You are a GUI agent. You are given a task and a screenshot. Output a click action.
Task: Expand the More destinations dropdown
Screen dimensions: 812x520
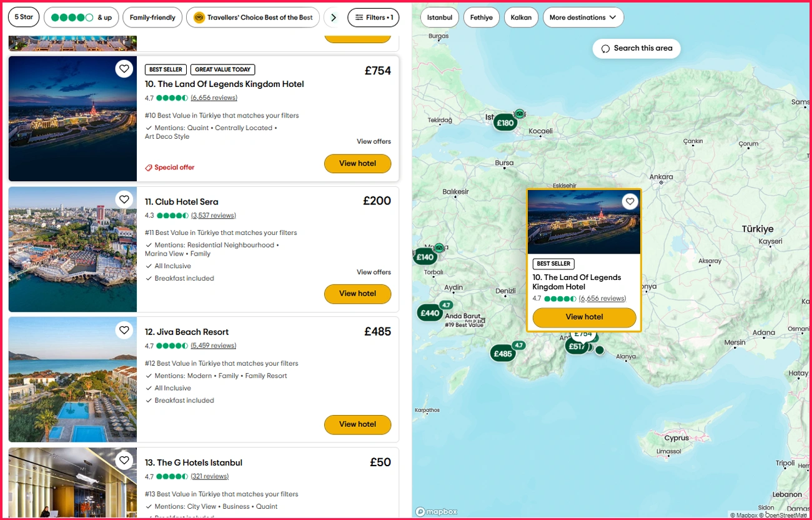point(583,17)
